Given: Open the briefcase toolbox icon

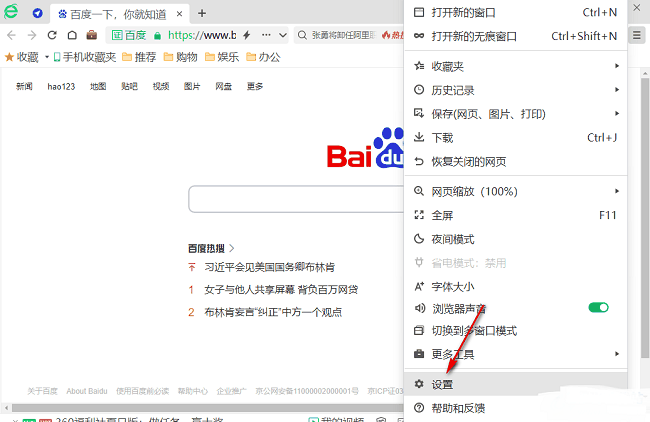Looking at the screenshot, I should 92,35.
